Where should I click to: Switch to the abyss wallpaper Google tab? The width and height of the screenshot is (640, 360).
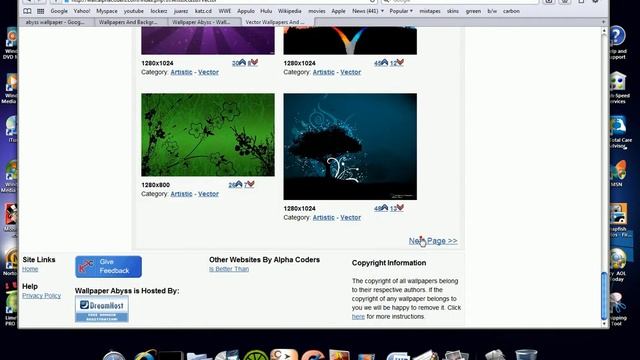(55, 22)
